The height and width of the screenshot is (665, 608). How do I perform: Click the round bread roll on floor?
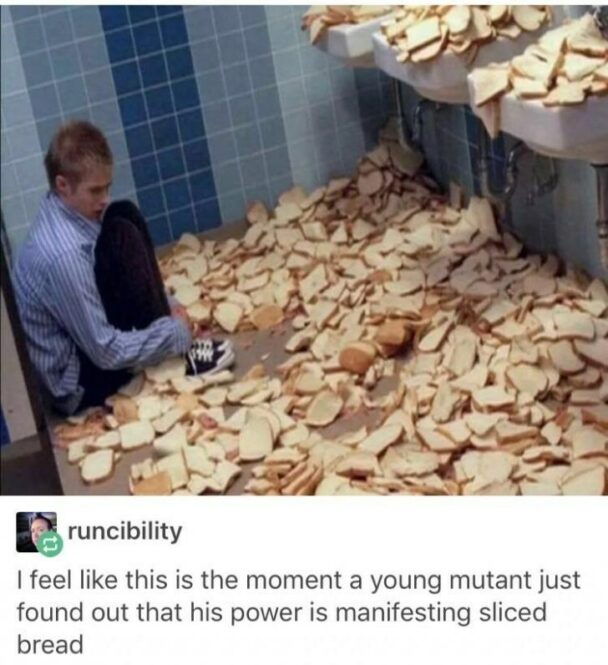click(359, 357)
